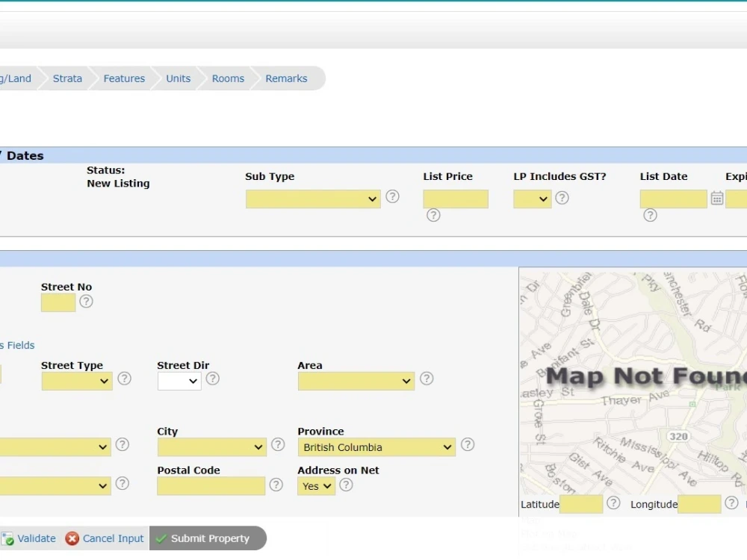This screenshot has width=747, height=560.
Task: Open help for Latitude
Action: tap(613, 503)
